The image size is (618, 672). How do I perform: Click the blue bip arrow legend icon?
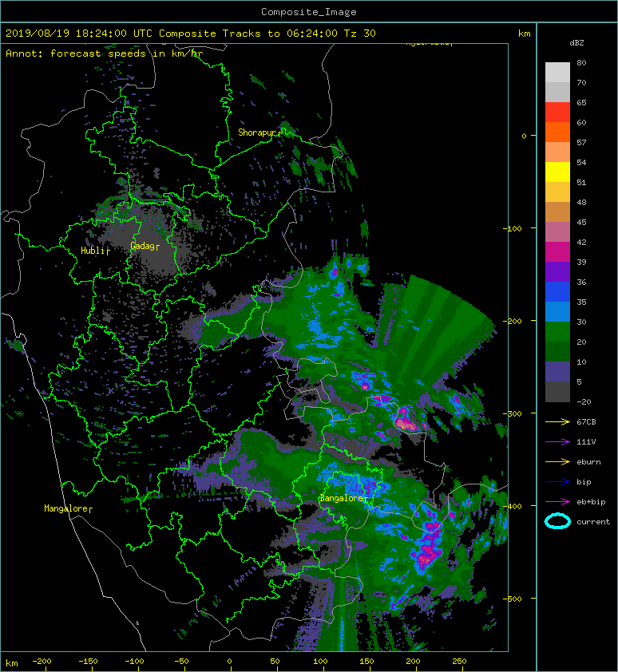pos(557,482)
